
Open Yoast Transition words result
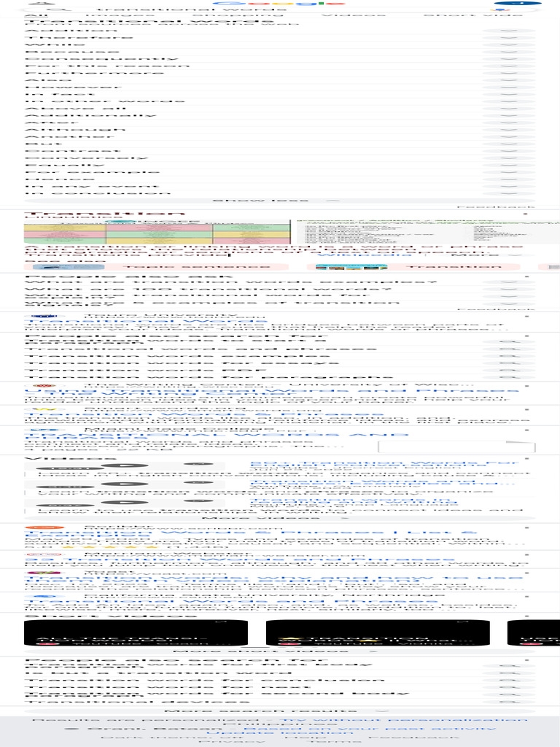tap(274, 580)
